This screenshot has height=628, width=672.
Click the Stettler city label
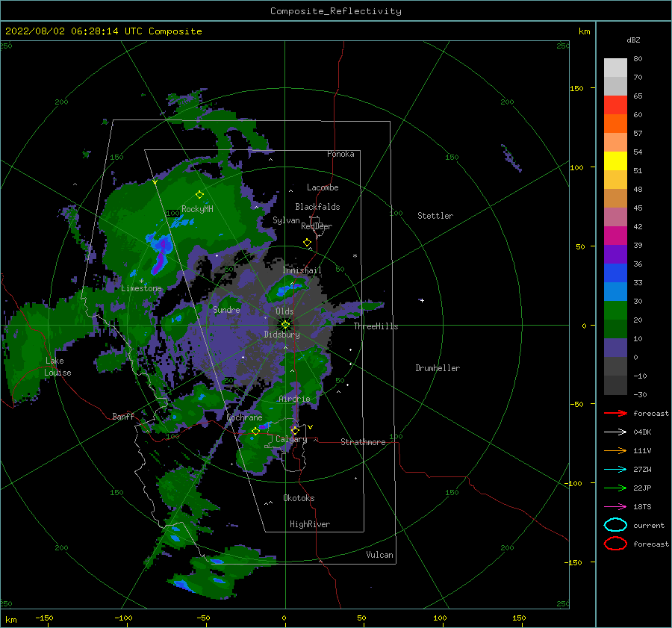click(435, 216)
